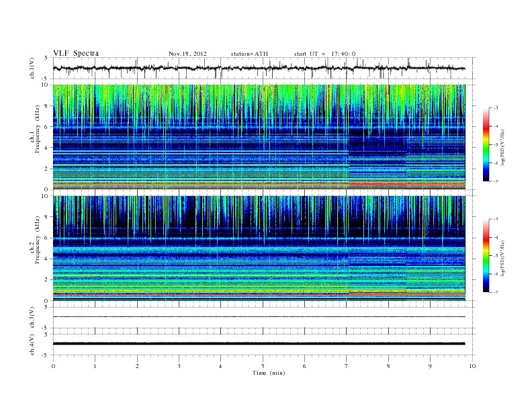Select the "start UT = 17:40:0" text
Screen dimensions: 532x411
pyautogui.click(x=324, y=54)
